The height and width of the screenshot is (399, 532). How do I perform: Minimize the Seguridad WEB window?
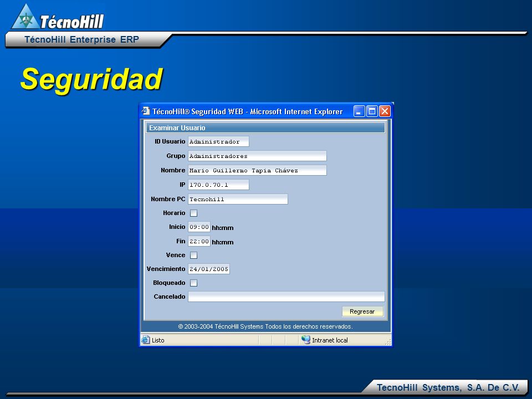pos(359,111)
